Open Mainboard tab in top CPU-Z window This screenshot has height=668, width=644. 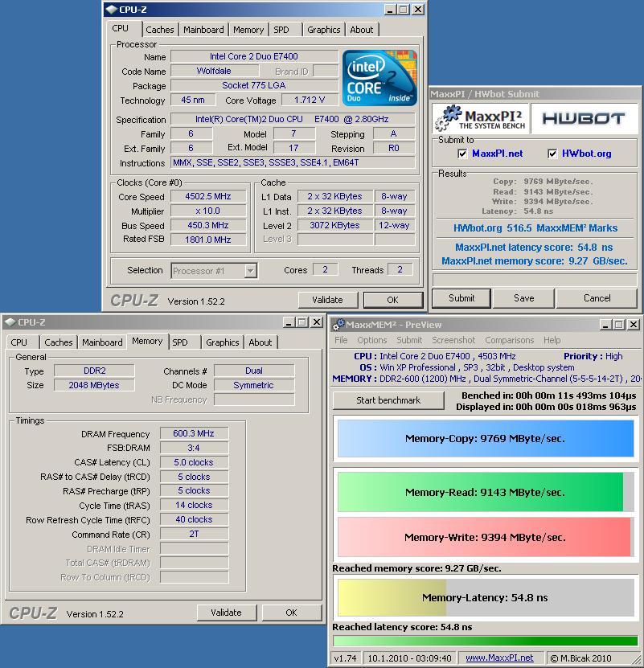203,30
